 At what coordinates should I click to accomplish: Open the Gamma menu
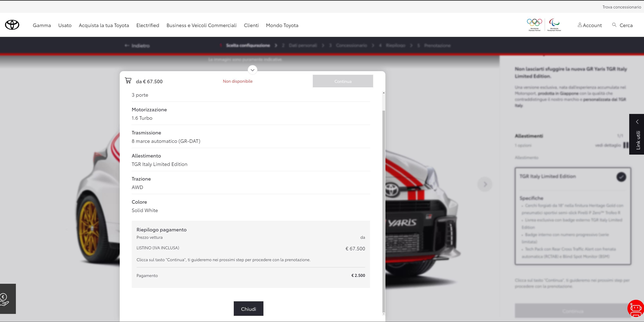42,25
